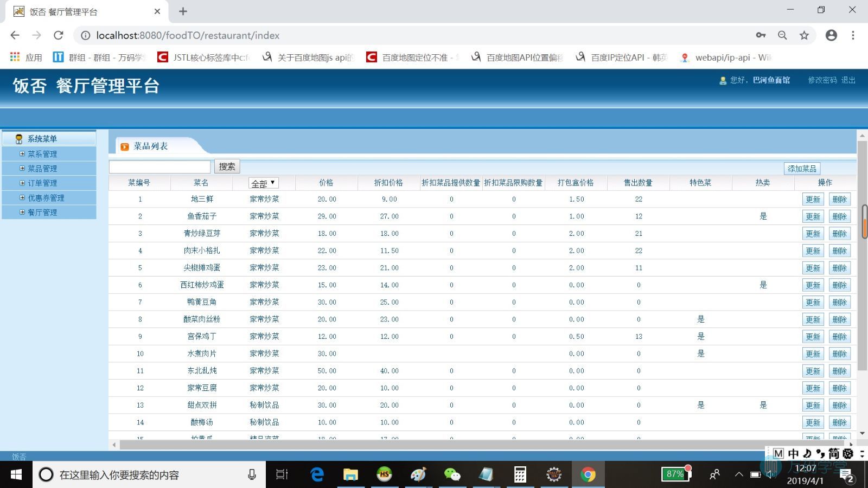Go back with the browser back arrow
This screenshot has width=868, height=488.
(15, 35)
